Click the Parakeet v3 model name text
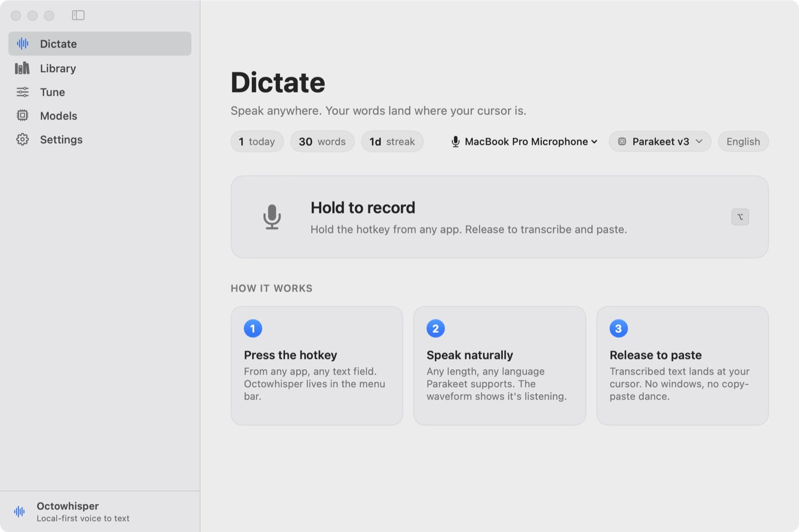The width and height of the screenshot is (799, 532). click(661, 142)
